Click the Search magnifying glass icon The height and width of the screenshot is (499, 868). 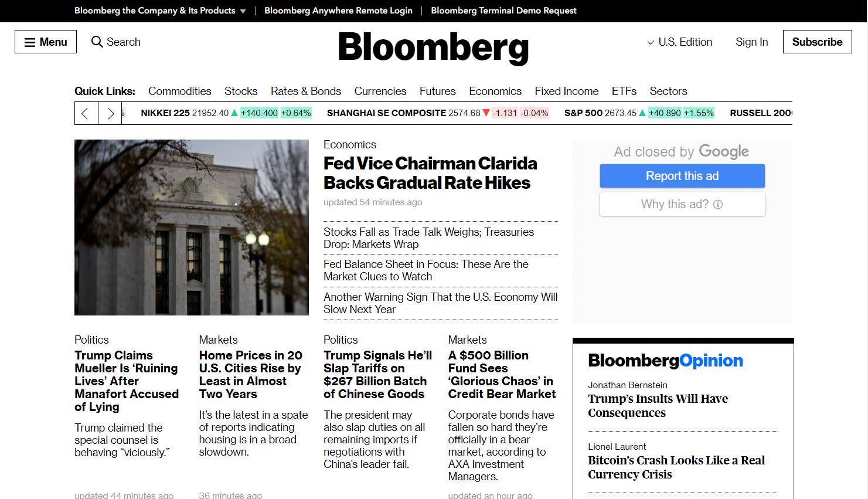coord(97,42)
